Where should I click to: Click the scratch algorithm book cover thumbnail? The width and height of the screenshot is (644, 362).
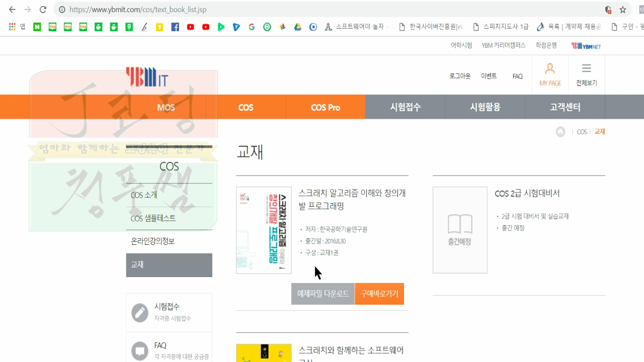click(x=264, y=230)
